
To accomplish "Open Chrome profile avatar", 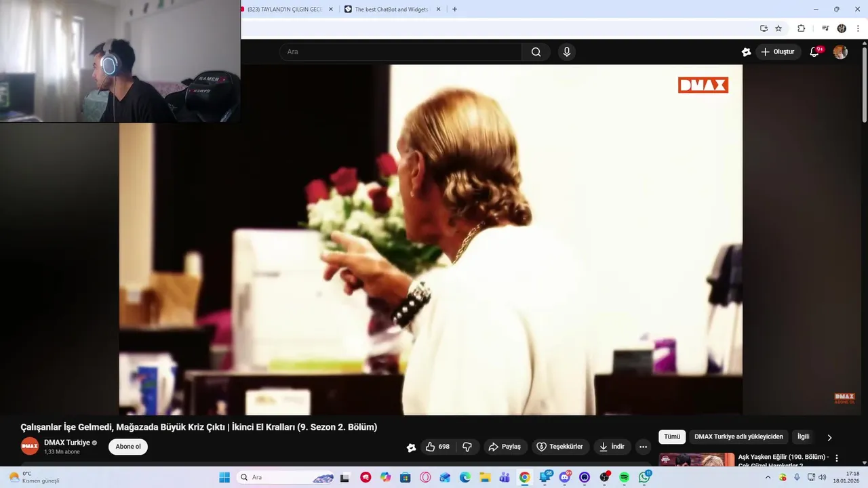I will click(x=842, y=28).
